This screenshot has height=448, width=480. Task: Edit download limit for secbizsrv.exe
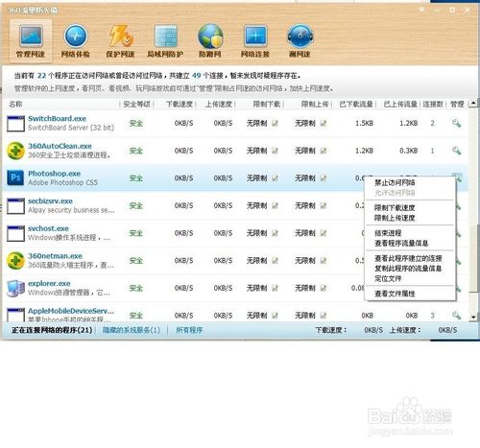(275, 205)
